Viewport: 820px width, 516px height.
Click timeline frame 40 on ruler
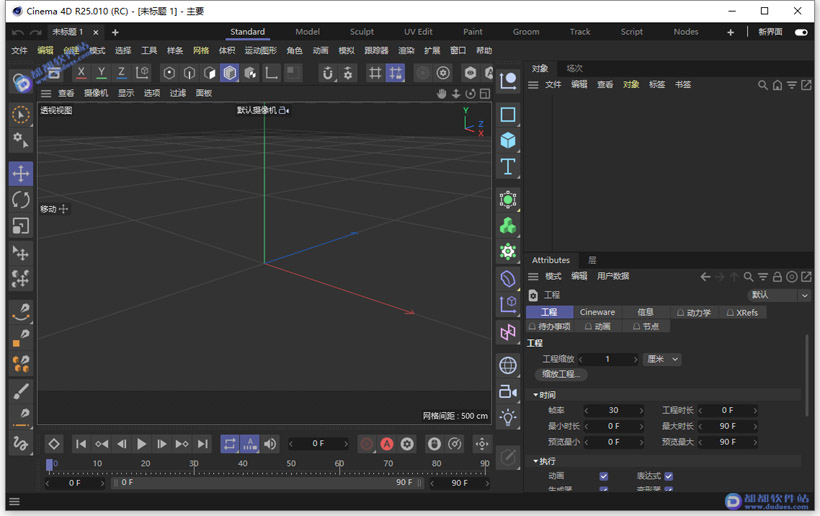[243, 464]
